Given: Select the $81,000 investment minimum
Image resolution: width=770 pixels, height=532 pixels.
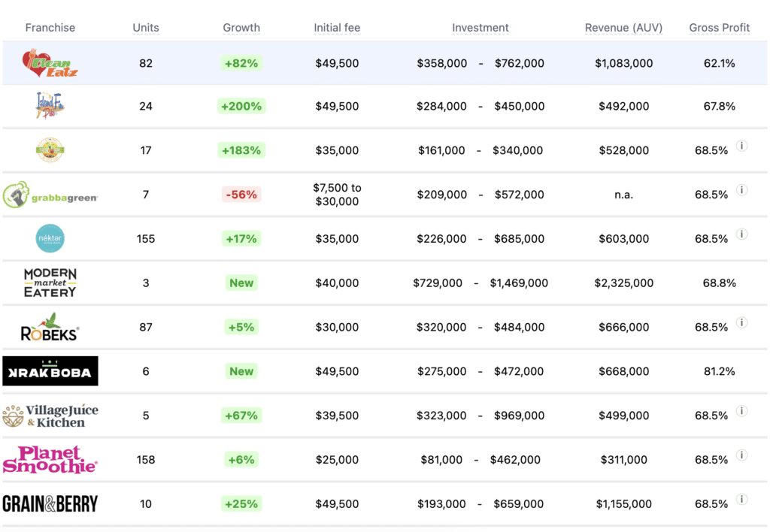Looking at the screenshot, I should [x=441, y=459].
